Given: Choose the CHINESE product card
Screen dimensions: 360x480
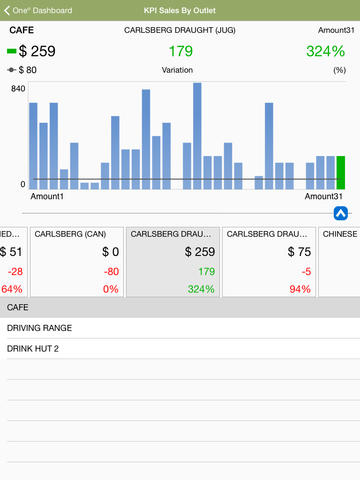Looking at the screenshot, I should click(x=339, y=262).
